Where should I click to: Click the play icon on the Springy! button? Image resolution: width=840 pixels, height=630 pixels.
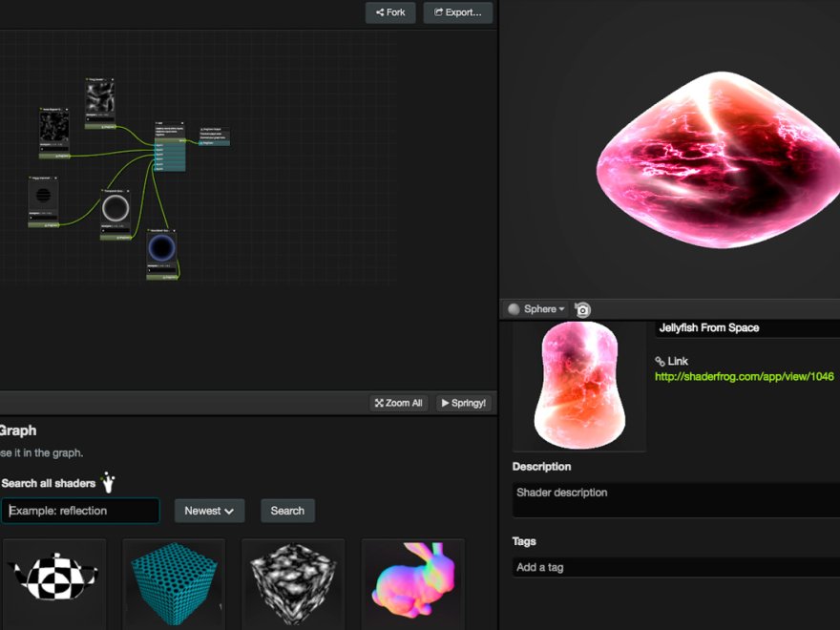click(446, 402)
